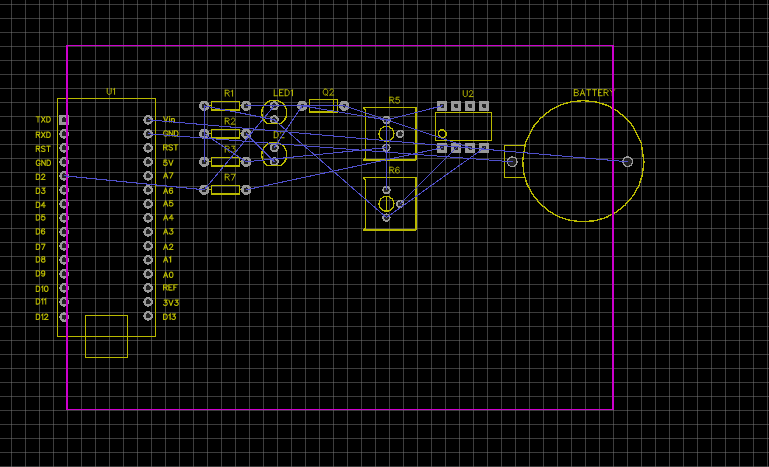Pick the R7 resistor label
Viewport: 769px width, 467px height.
pyautogui.click(x=230, y=178)
